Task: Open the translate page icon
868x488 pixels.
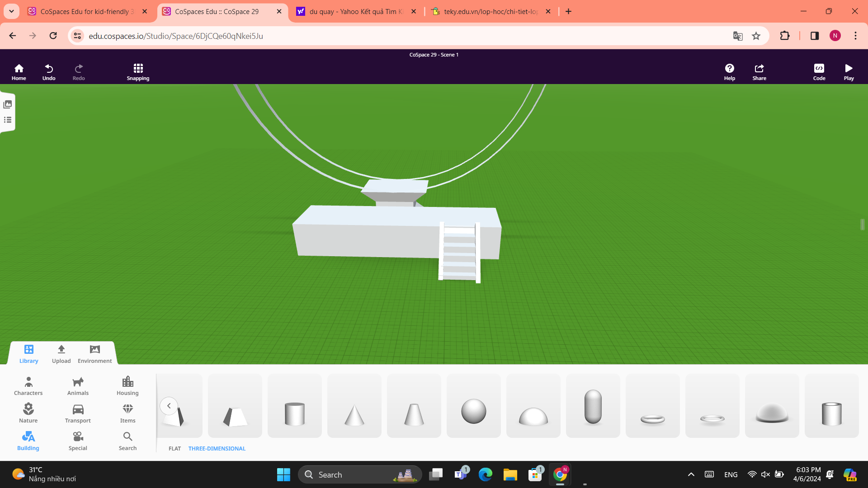Action: pyautogui.click(x=738, y=36)
